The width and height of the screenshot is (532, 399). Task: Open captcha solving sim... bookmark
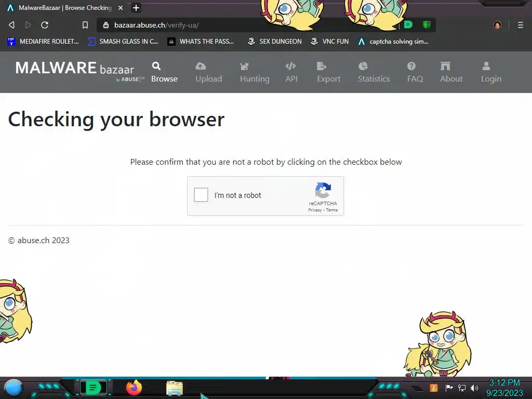[393, 42]
